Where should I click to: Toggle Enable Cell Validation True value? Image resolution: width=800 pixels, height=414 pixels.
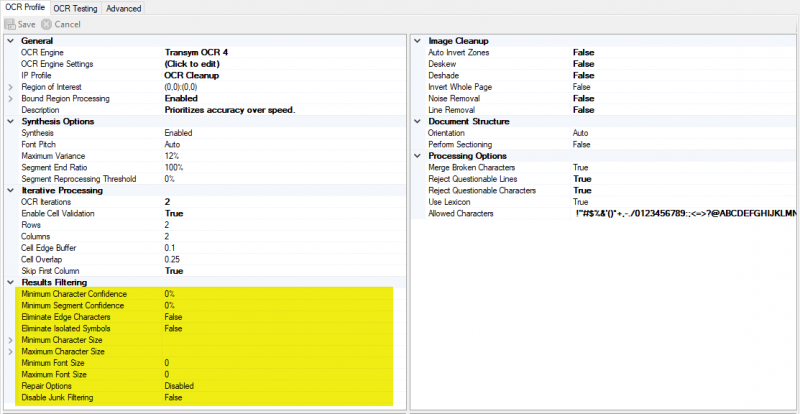[x=174, y=213]
